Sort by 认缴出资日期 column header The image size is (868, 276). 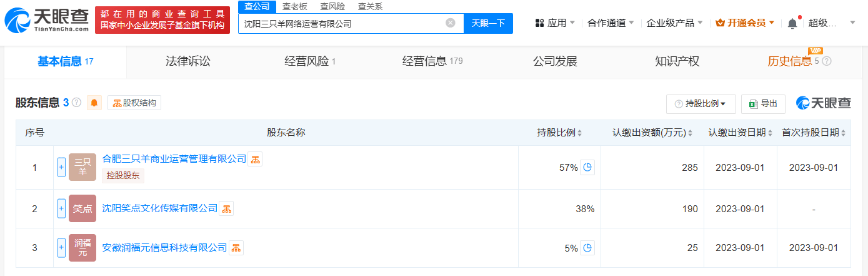point(740,133)
